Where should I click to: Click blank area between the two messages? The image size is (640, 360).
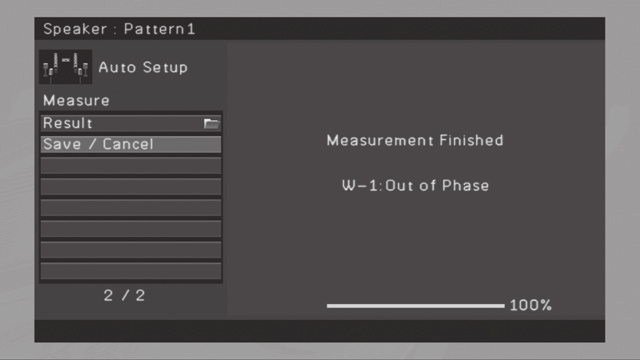[x=415, y=163]
